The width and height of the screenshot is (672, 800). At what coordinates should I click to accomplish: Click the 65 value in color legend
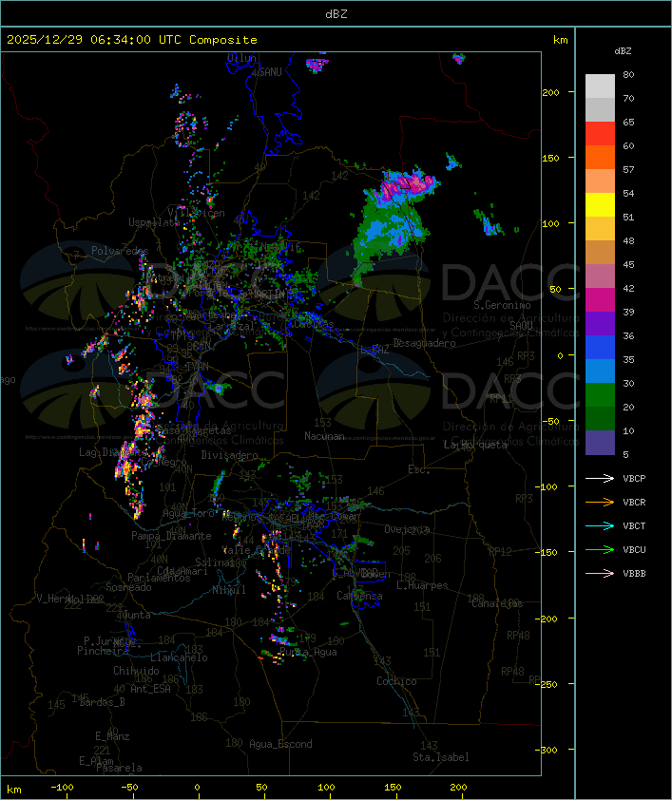click(x=628, y=123)
